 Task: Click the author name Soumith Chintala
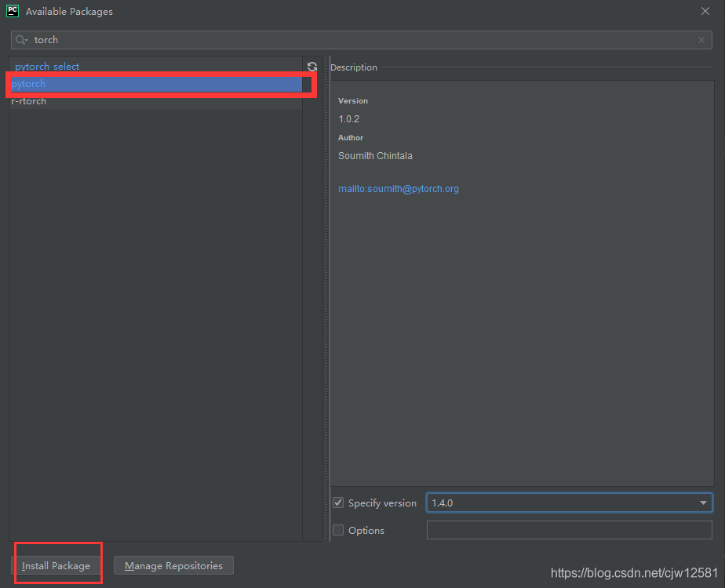[375, 156]
